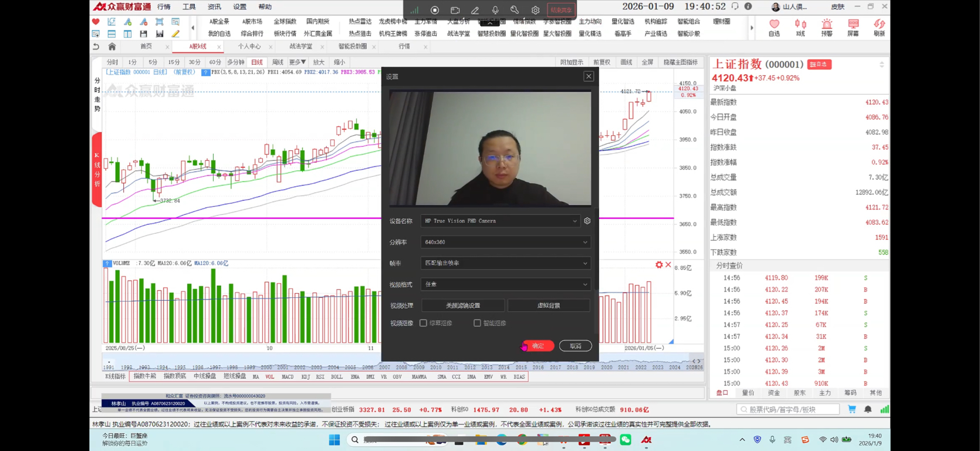Viewport: 980px width, 451px height.
Task: Close the 设置 dialog
Action: point(589,76)
